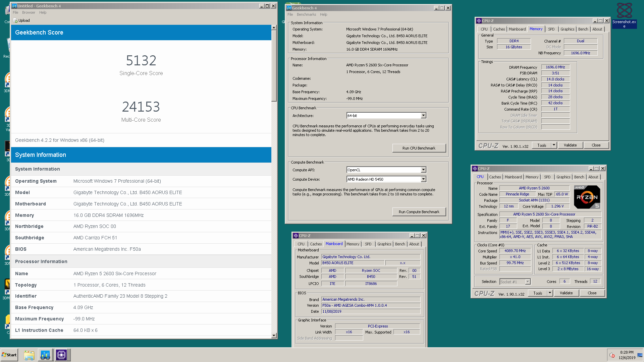644x362 pixels.
Task: Click the Code Name Pinnacle Ridge field
Action: (517, 194)
